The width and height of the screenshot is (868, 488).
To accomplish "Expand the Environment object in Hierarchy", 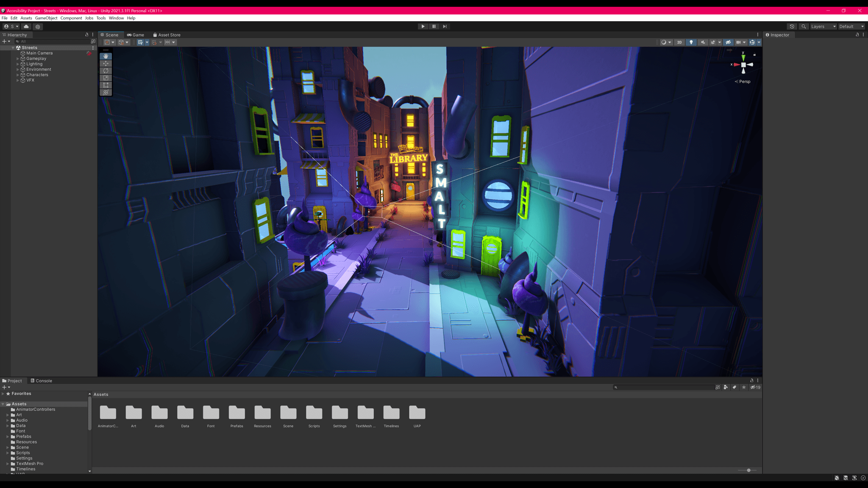I will 17,69.
